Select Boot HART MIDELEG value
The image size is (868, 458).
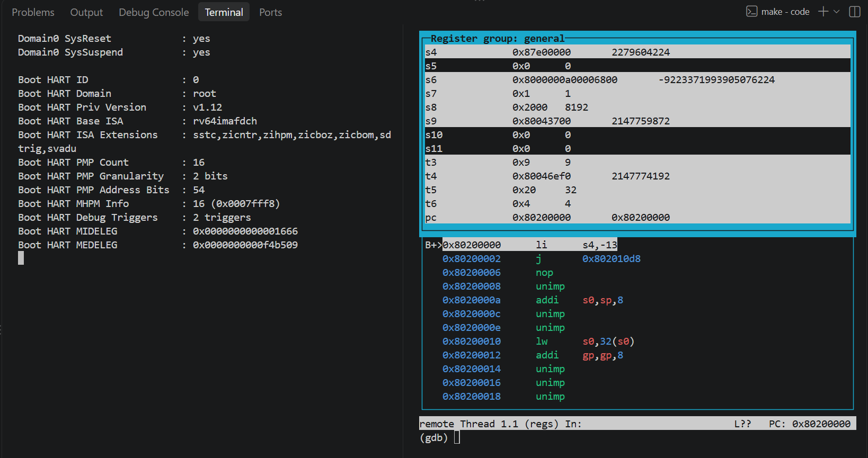(x=245, y=231)
